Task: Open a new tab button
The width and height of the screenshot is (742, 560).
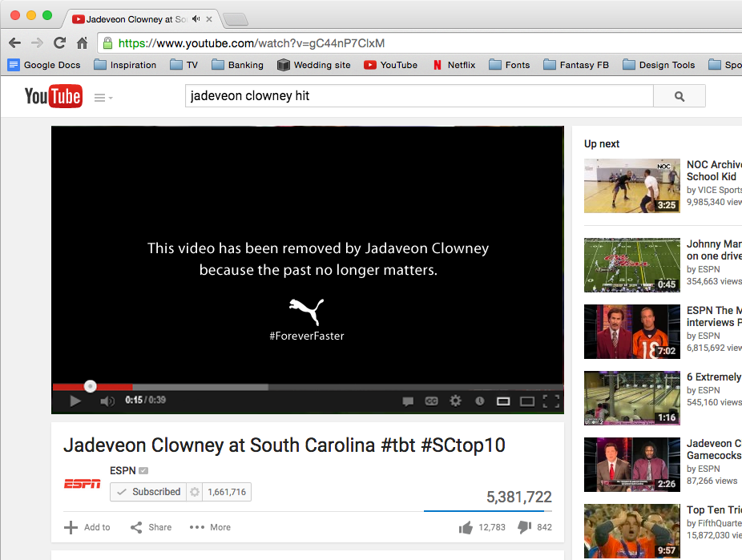Action: [x=236, y=19]
